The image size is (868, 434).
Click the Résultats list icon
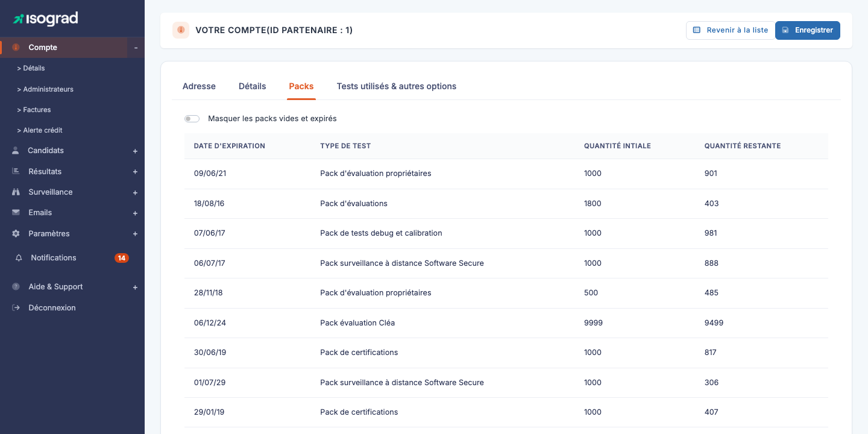[16, 171]
